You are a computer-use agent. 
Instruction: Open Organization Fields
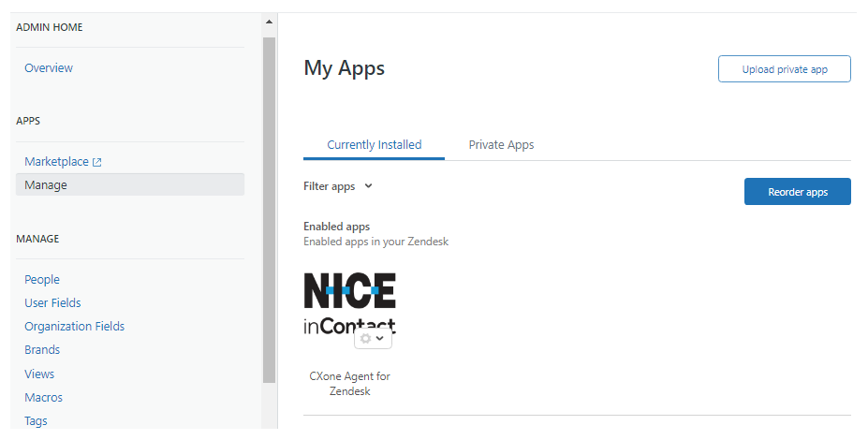pyautogui.click(x=74, y=327)
